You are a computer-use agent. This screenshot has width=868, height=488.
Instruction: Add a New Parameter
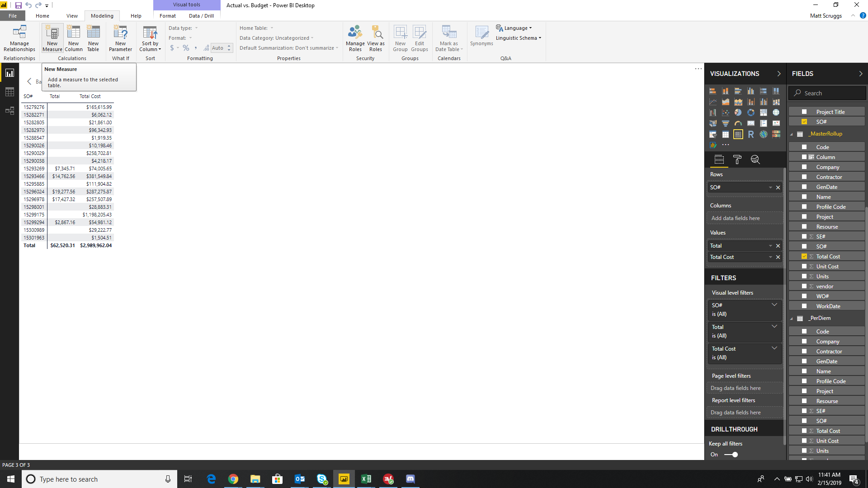(120, 38)
